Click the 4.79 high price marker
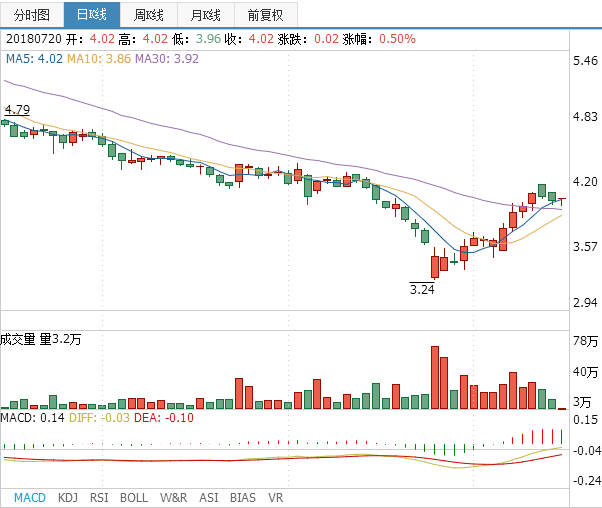602x508 pixels. (17, 109)
